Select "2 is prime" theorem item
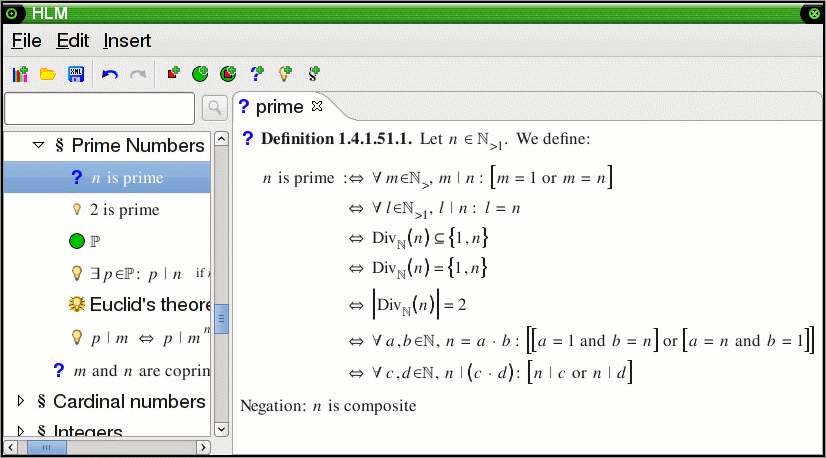The height and width of the screenshot is (458, 826). click(x=124, y=210)
